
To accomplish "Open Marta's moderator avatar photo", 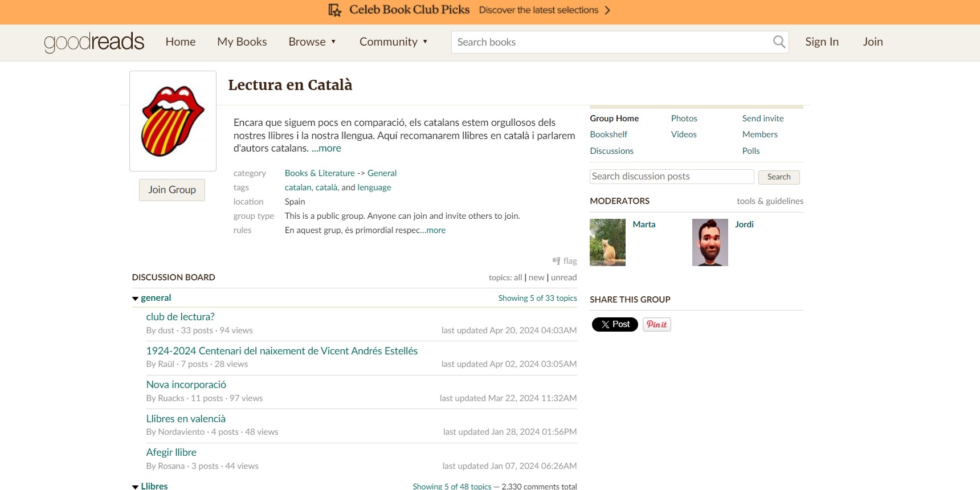I will [x=607, y=242].
